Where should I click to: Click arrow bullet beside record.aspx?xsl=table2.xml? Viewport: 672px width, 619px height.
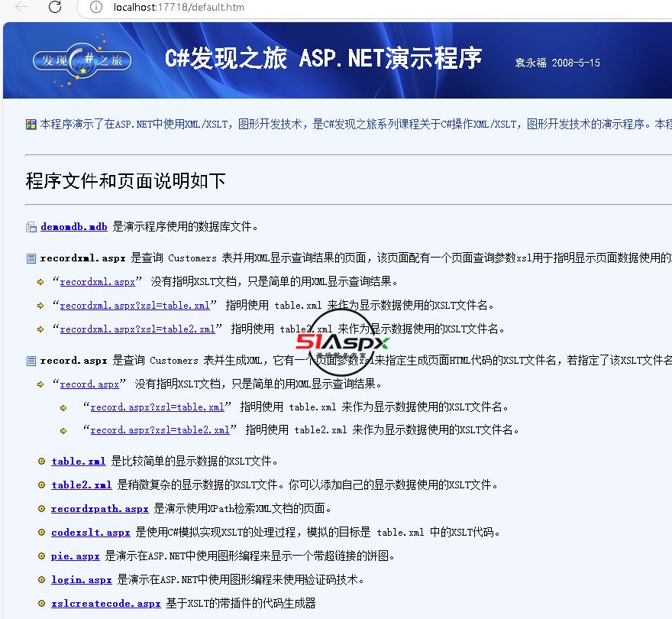(63, 431)
